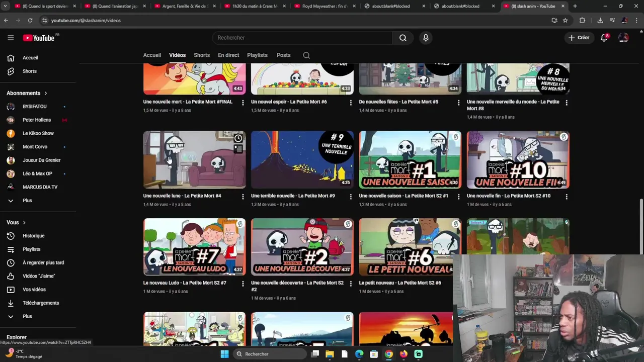
Task: Switch to Floyd Mayweather browser tab
Action: coord(325,6)
